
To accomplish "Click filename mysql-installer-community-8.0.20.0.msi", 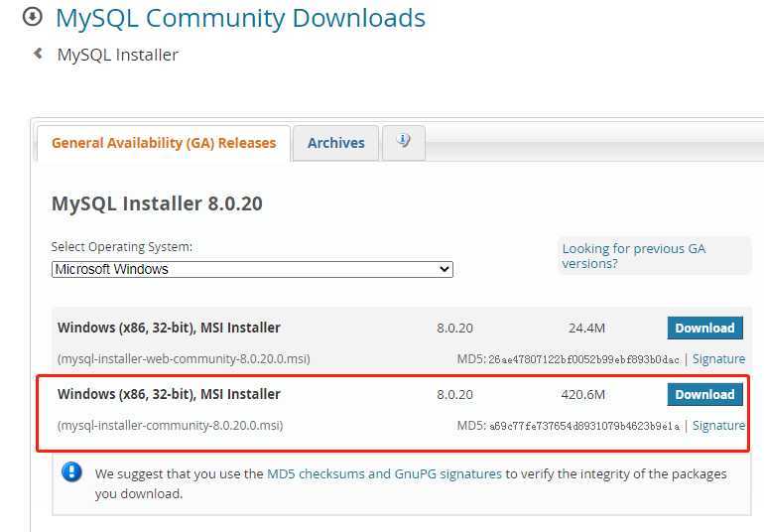I will coord(170,425).
